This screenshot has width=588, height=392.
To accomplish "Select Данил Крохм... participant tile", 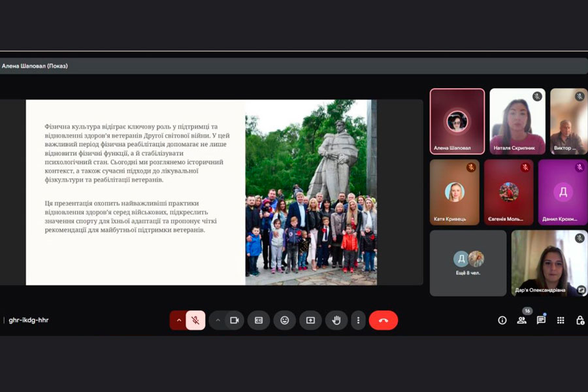I will pyautogui.click(x=563, y=192).
